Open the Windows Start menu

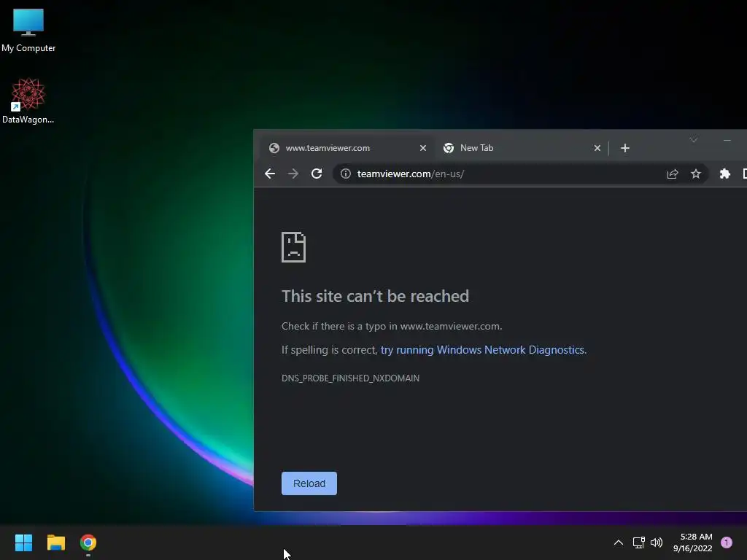point(23,542)
